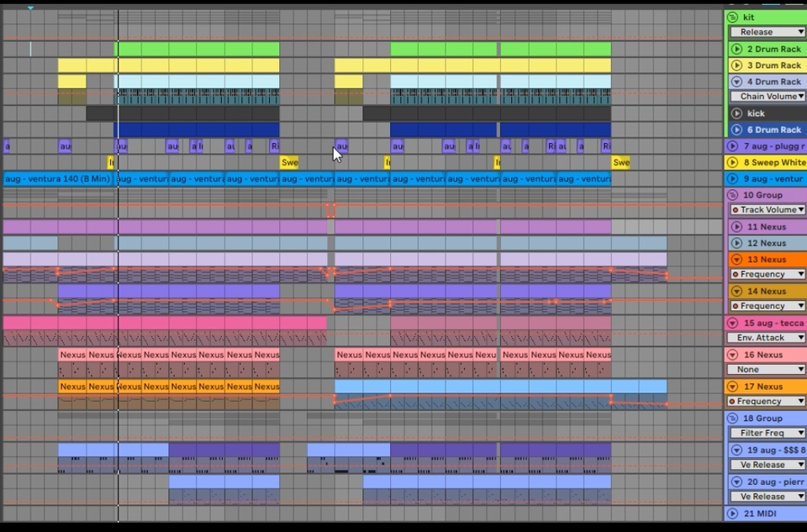Click the cyan locator marker in scrub area
This screenshot has width=807, height=532.
tap(30, 8)
